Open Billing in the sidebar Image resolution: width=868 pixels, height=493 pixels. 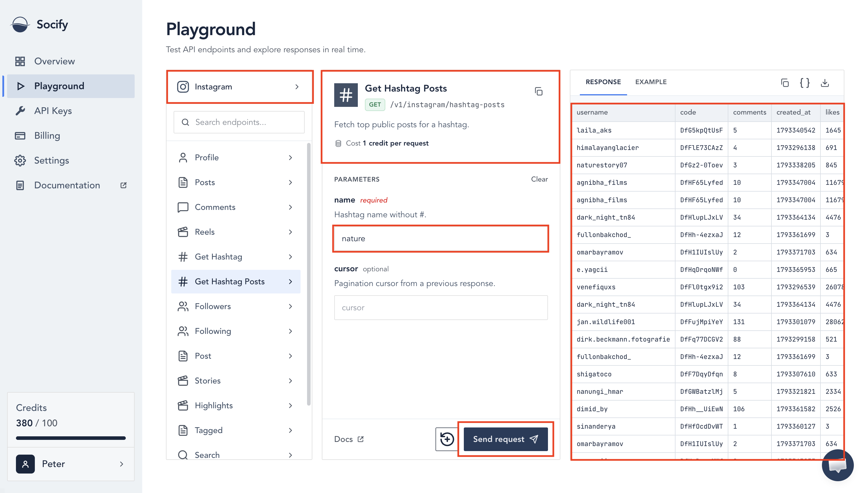(x=71, y=136)
